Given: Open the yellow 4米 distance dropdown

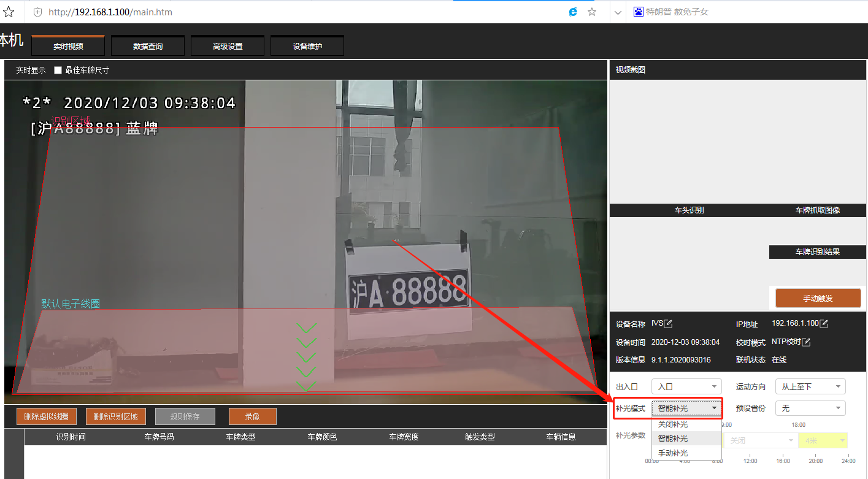Looking at the screenshot, I should click(x=823, y=440).
